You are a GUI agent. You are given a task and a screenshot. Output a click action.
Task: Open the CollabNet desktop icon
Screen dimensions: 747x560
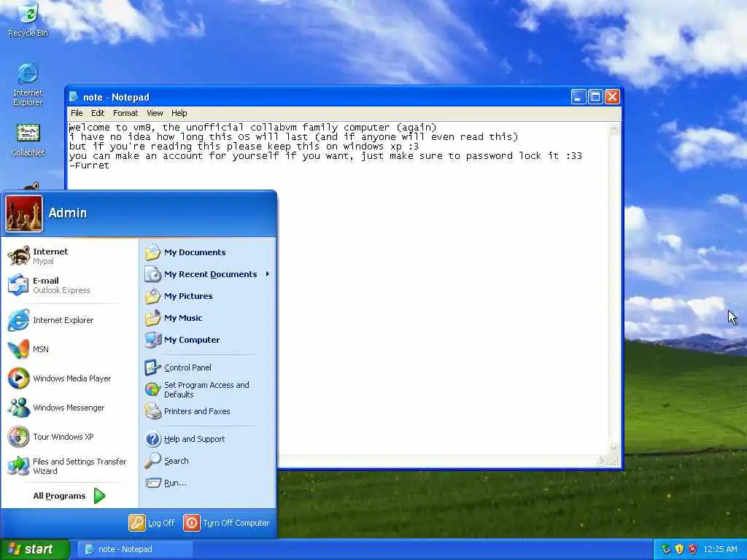point(28,139)
